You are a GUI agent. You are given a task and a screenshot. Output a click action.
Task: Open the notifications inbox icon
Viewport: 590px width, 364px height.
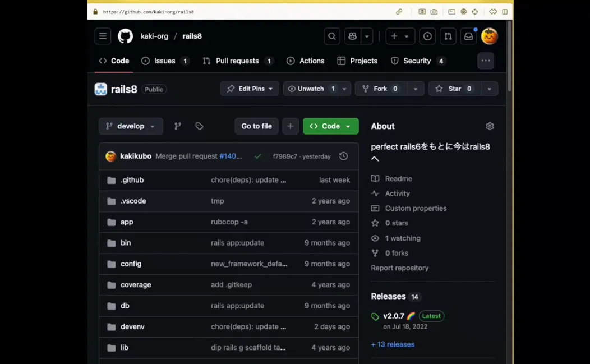(468, 36)
